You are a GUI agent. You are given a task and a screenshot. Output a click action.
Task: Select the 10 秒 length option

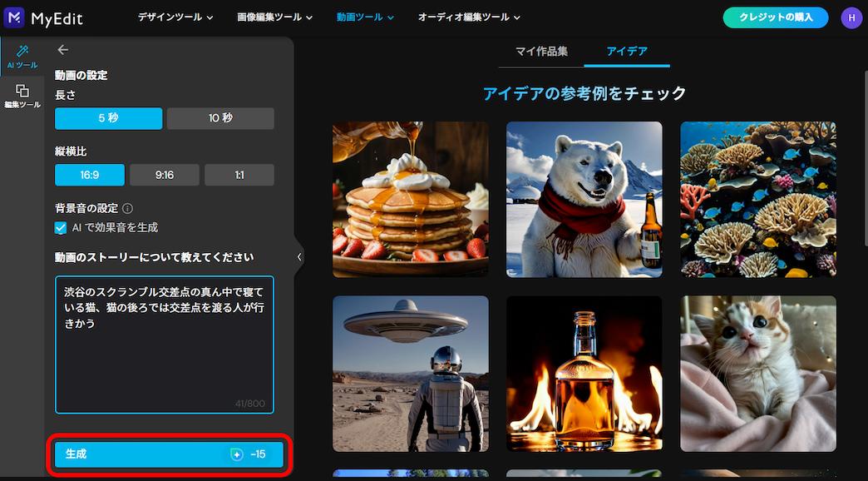pos(220,118)
